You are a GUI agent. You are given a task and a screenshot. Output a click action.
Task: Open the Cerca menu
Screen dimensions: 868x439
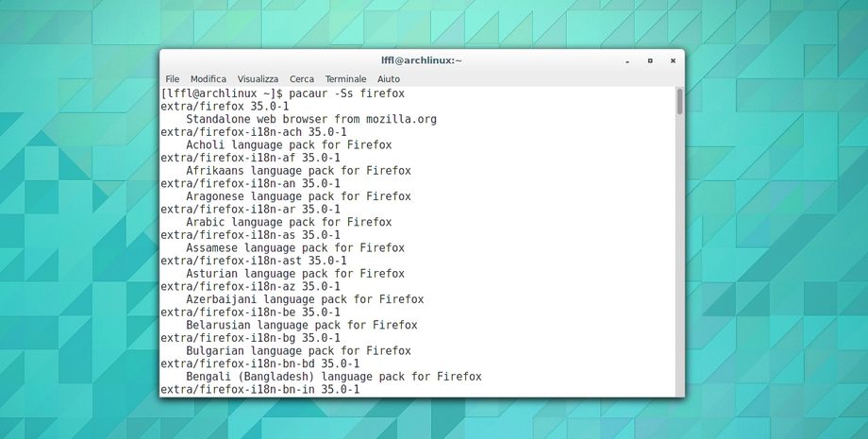click(302, 79)
